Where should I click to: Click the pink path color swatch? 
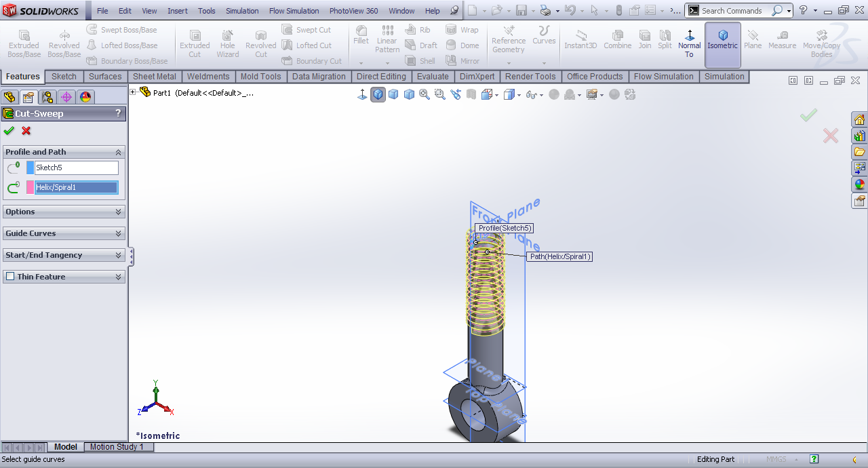tap(30, 187)
